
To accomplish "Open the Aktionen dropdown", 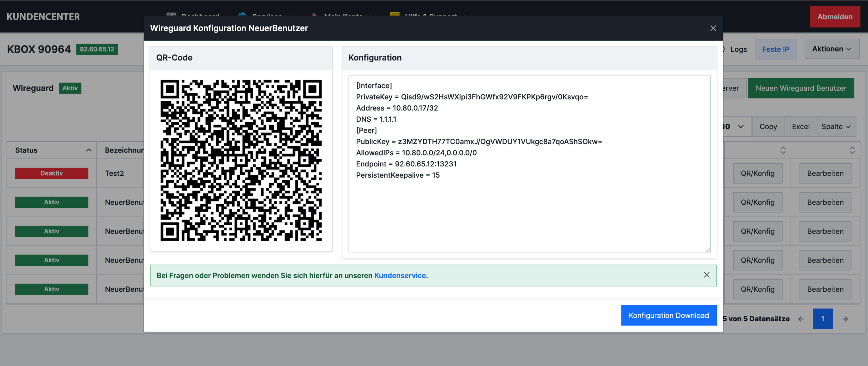I will [831, 49].
